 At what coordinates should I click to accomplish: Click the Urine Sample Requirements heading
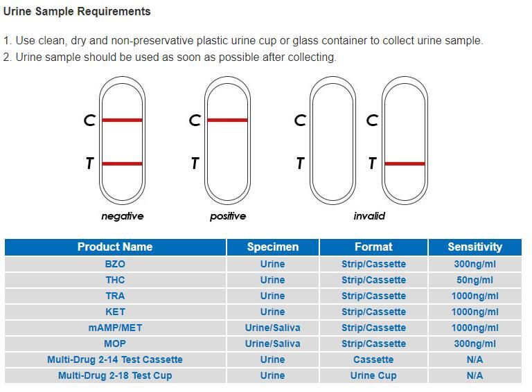[x=77, y=12]
